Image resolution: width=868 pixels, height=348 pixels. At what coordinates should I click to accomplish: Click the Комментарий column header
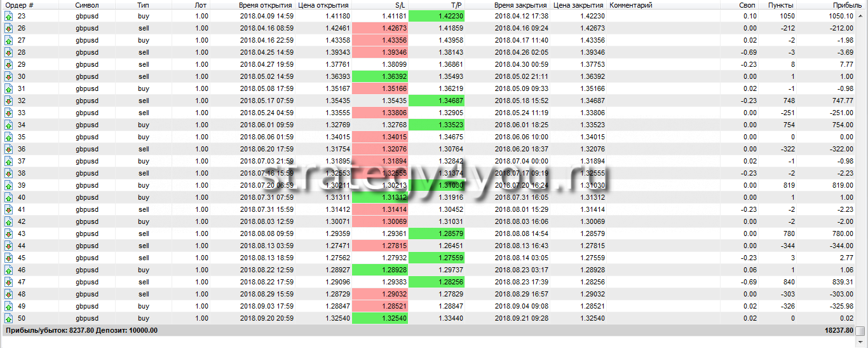pyautogui.click(x=630, y=5)
